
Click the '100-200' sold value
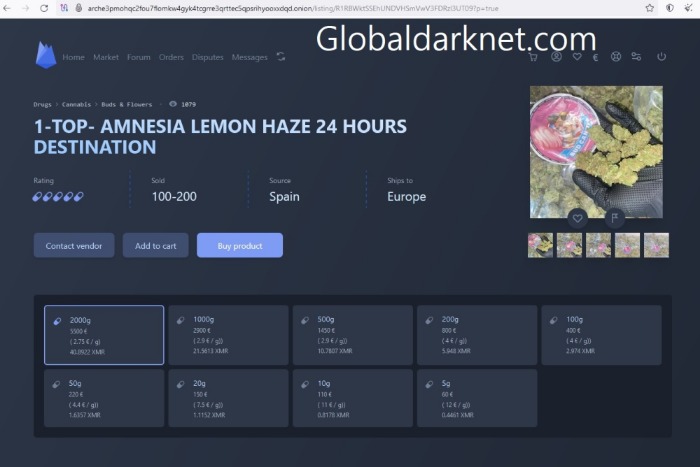pyautogui.click(x=174, y=196)
